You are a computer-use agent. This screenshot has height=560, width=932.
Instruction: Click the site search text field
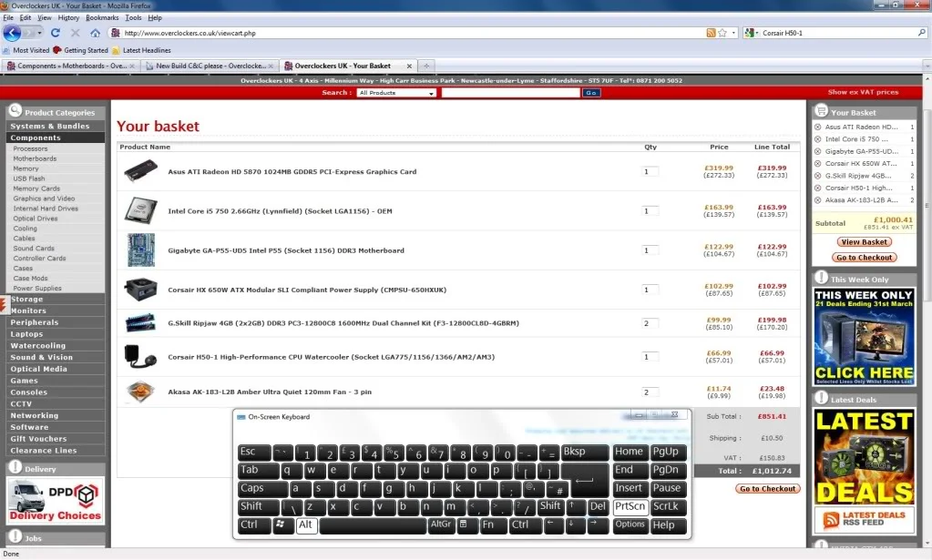pos(510,93)
